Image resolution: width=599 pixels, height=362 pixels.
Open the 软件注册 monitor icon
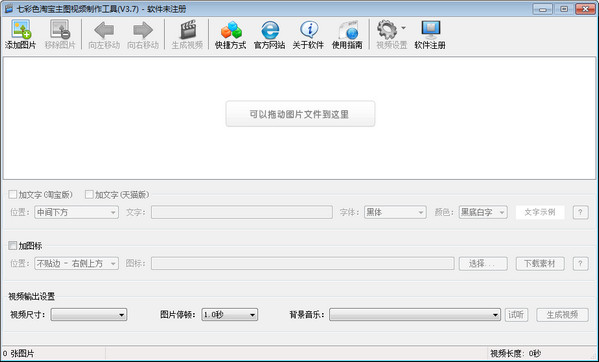(431, 30)
